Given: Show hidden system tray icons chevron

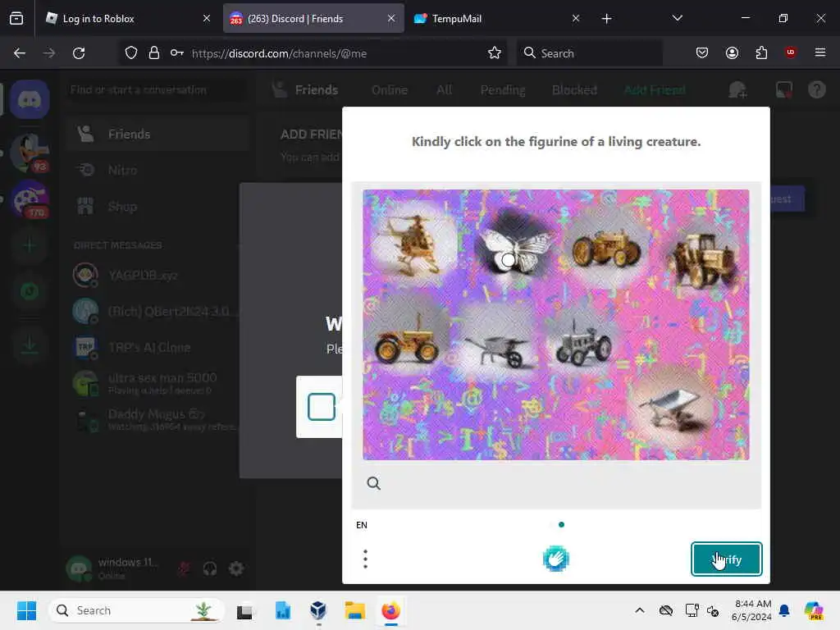Looking at the screenshot, I should (x=640, y=610).
